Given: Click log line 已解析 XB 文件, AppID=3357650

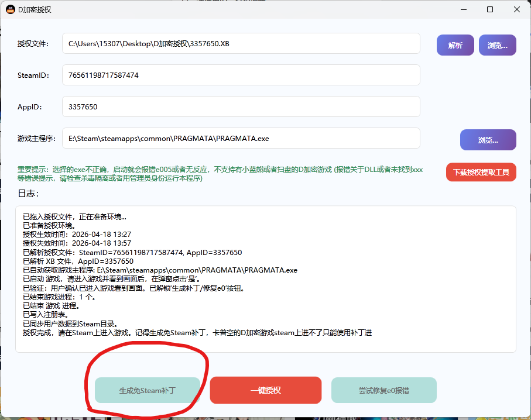Looking at the screenshot, I should [78, 261].
